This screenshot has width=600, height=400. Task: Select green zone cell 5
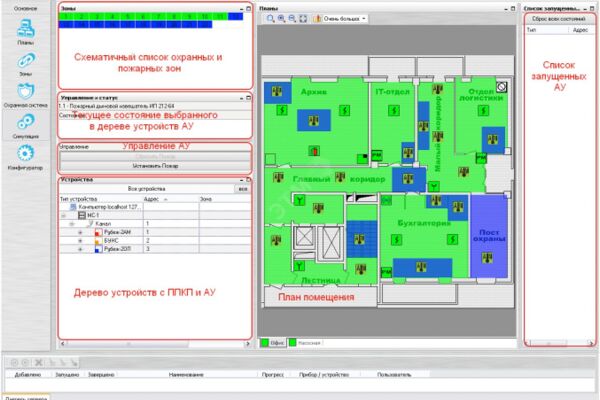pyautogui.click(x=128, y=16)
